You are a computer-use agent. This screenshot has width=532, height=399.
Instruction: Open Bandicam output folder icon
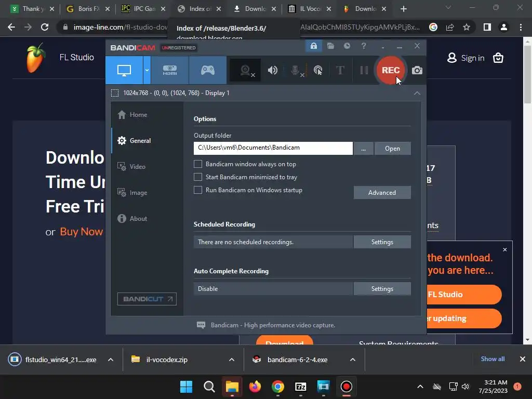point(330,46)
